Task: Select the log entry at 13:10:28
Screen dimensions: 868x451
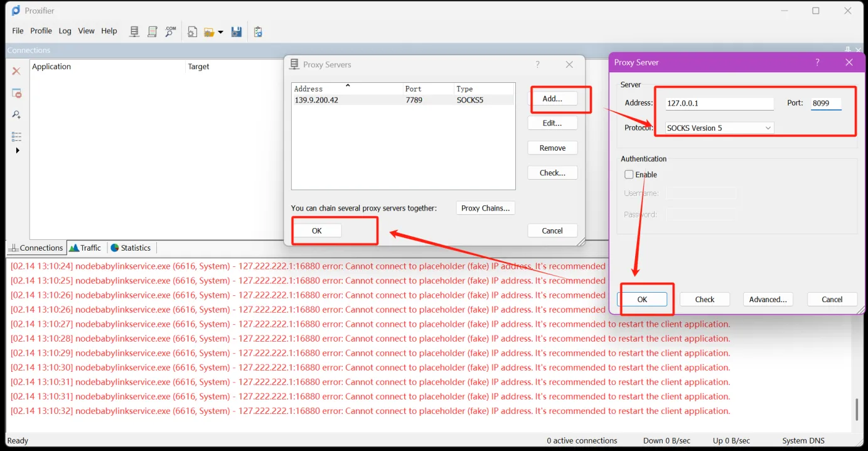Action: [x=370, y=339]
